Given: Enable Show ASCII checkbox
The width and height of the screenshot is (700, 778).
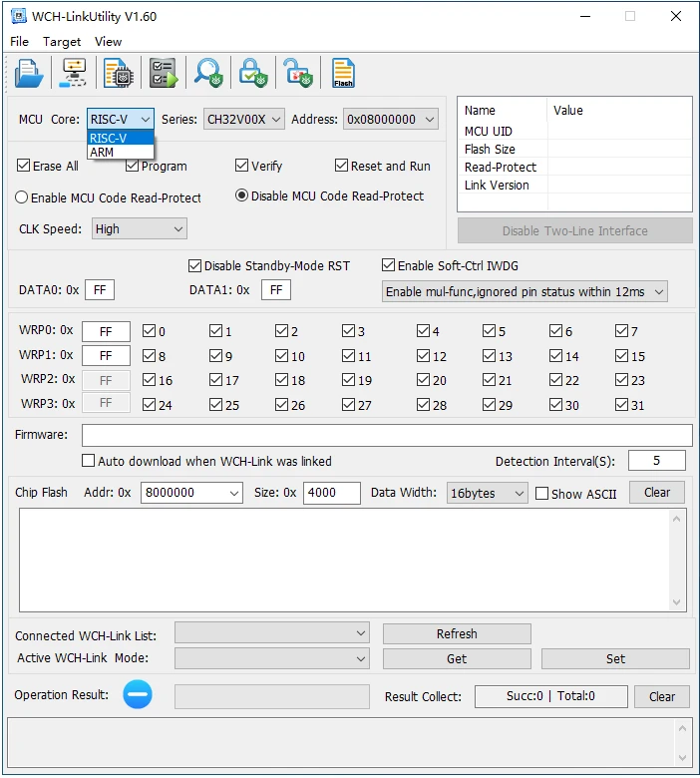Looking at the screenshot, I should click(542, 493).
